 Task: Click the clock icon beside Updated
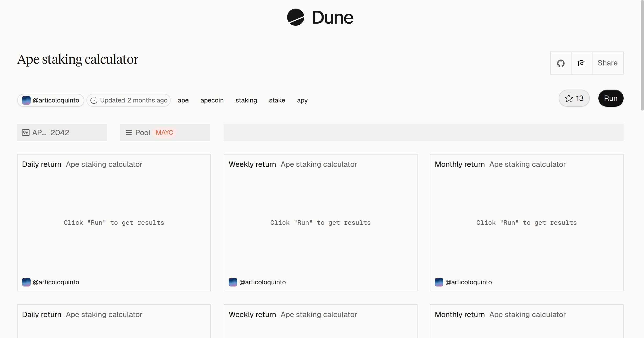(94, 100)
